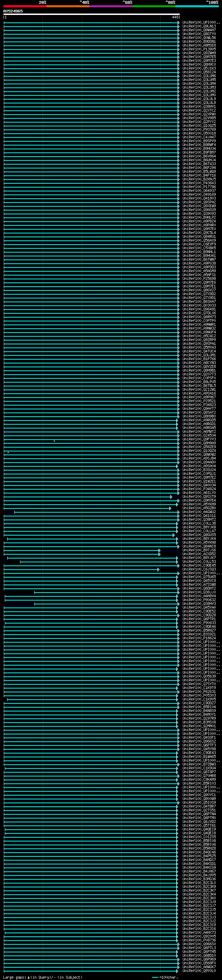Screen dimensions: 222x980
Task: Click the alignment bar for UniRef100_C6JSQ3
Action: coord(82,569)
